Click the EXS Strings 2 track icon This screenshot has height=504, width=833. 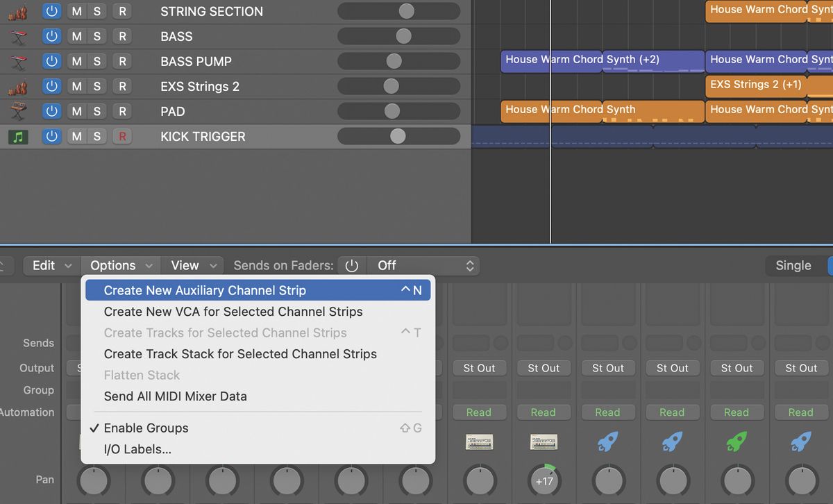point(18,87)
